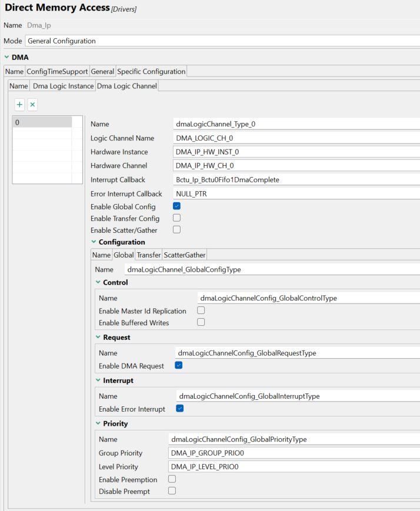Screen dimensions: 420x511
Task: Switch to ConfigTimeSupport tab
Action: pos(57,71)
